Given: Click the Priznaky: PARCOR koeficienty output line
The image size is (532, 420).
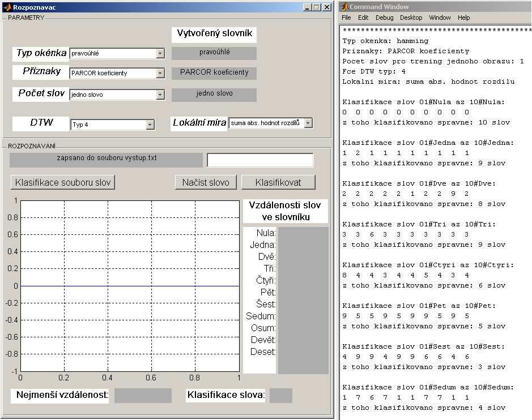Looking at the screenshot, I should tap(406, 51).
